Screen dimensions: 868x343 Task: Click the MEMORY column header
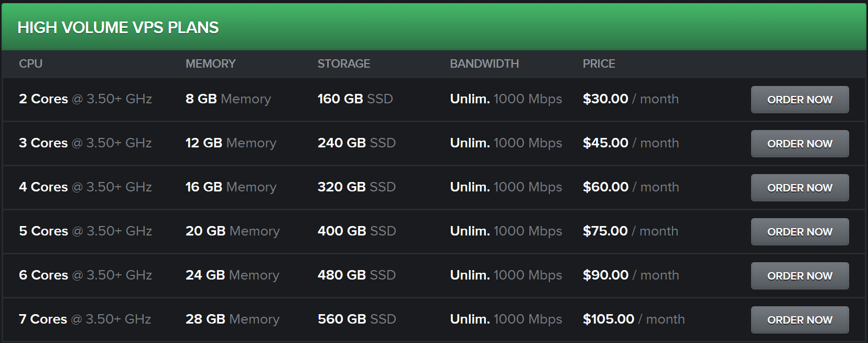pos(211,63)
